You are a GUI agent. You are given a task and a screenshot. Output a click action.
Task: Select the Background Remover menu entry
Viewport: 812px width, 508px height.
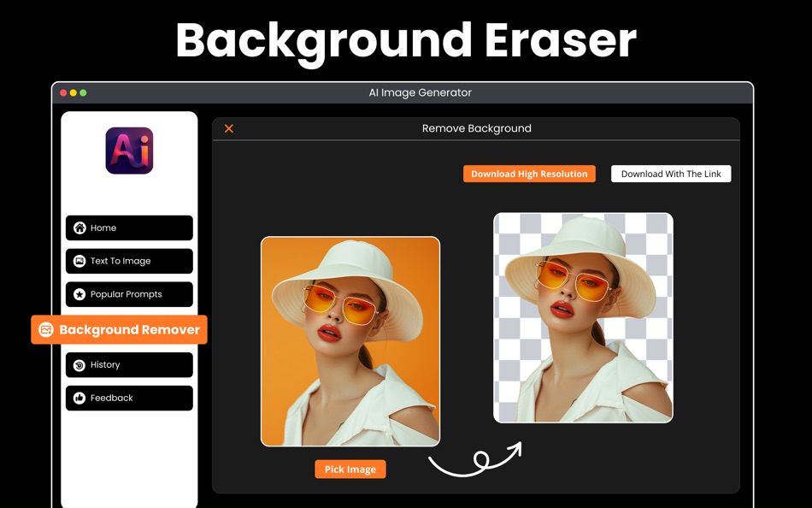click(119, 329)
